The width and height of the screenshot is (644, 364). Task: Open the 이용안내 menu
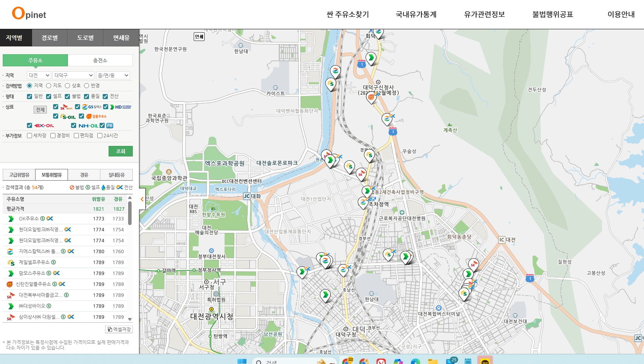[x=621, y=14]
